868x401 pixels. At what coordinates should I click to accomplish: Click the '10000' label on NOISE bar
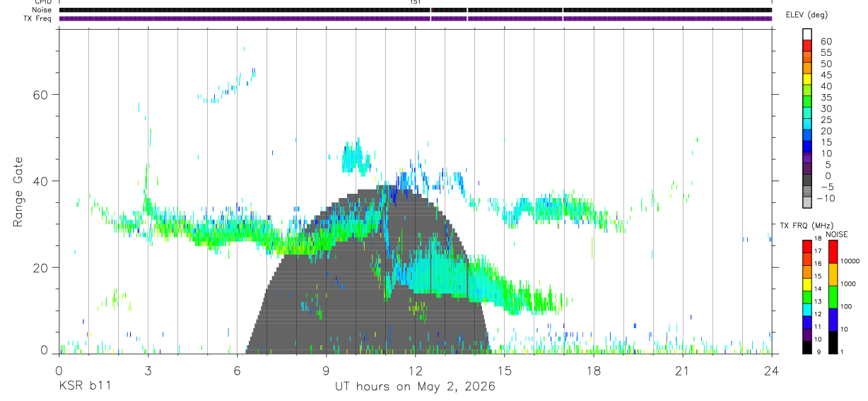click(852, 261)
